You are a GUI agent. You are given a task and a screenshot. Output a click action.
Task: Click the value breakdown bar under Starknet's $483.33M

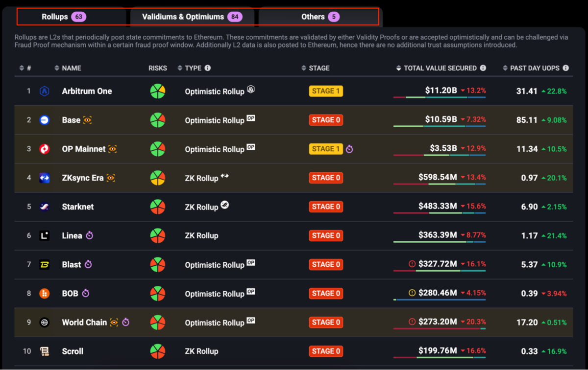click(x=440, y=213)
